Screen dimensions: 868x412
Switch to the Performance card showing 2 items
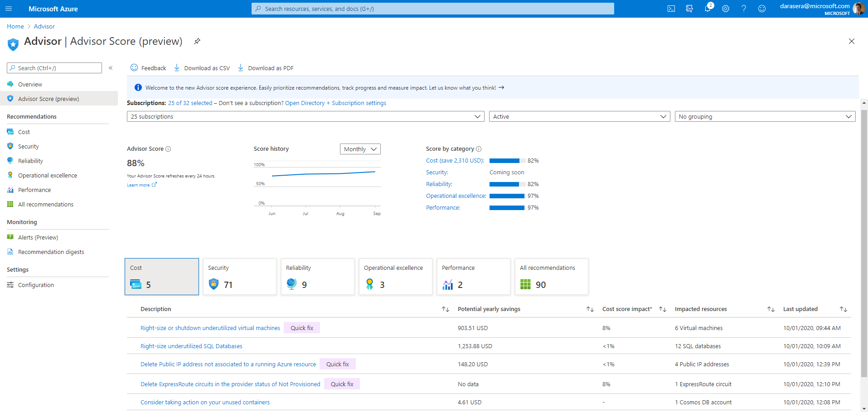pos(473,276)
